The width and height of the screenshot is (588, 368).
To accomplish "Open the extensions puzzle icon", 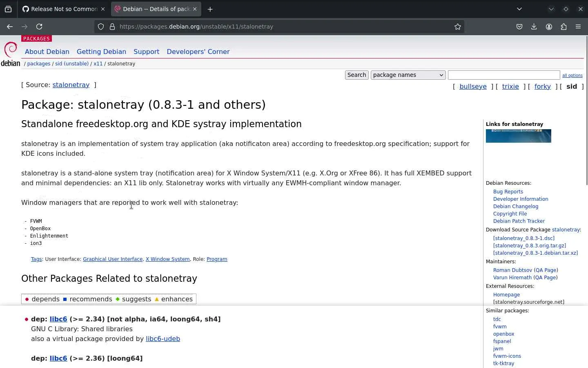I will click(x=563, y=27).
